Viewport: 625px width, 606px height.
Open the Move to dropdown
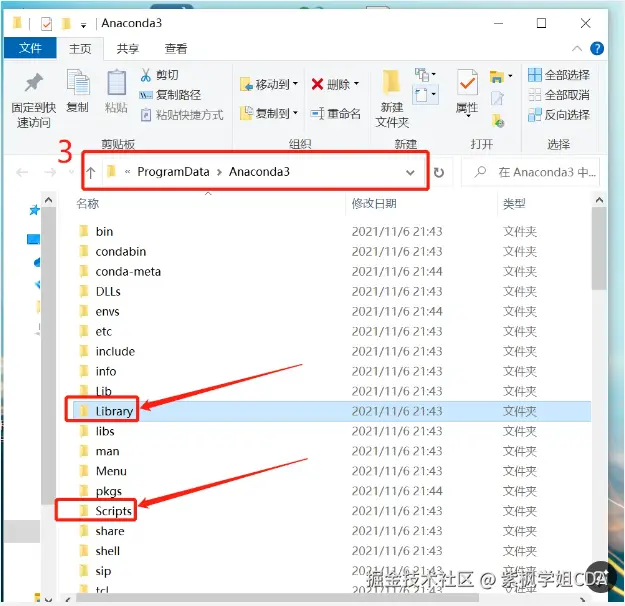point(269,85)
